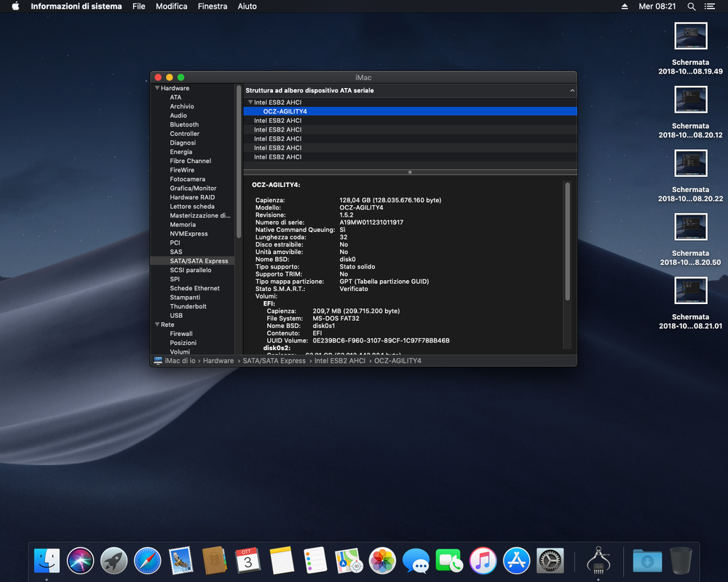Open Photos pinwheel icon
Viewport: 728px width, 582px height.
[x=382, y=561]
